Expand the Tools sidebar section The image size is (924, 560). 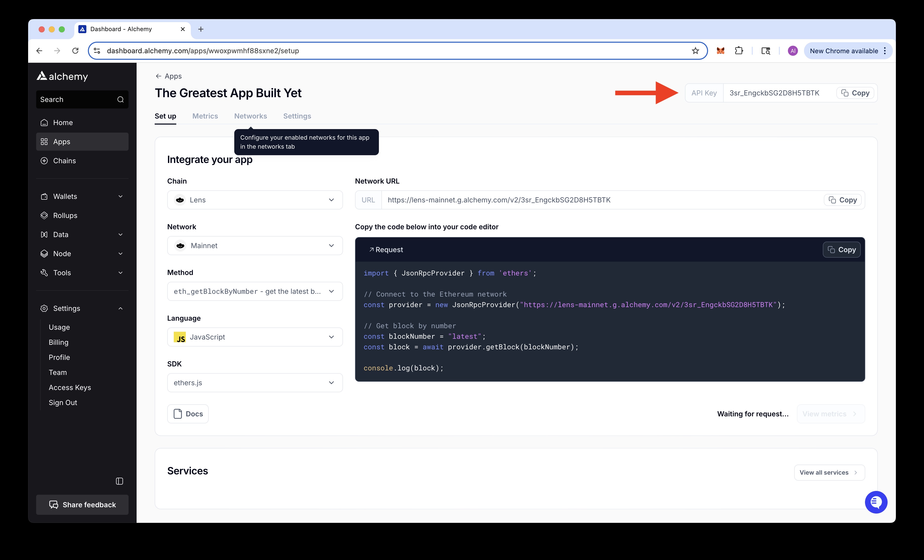click(82, 273)
